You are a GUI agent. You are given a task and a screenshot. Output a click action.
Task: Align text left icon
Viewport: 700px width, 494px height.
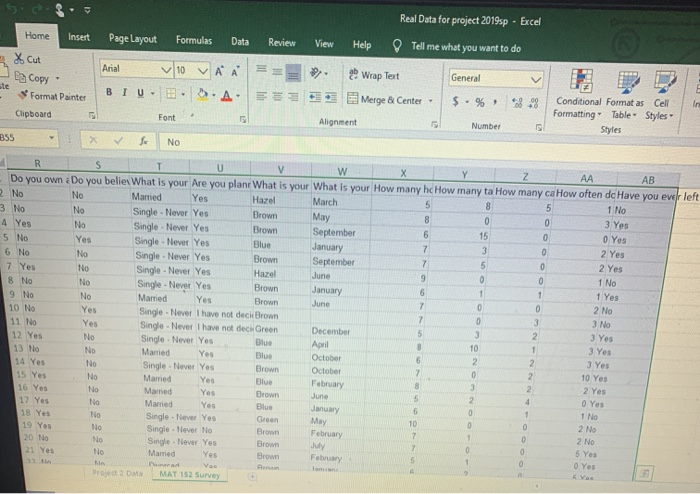262,96
